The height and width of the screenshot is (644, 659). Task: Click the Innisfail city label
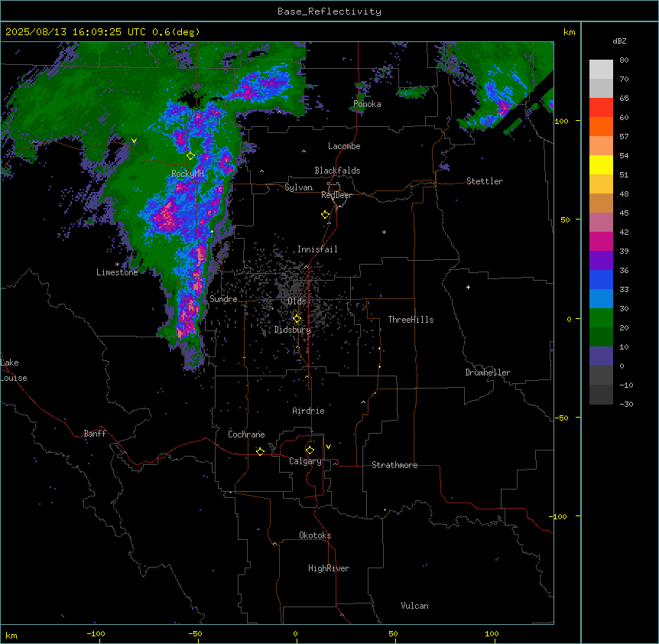317,249
